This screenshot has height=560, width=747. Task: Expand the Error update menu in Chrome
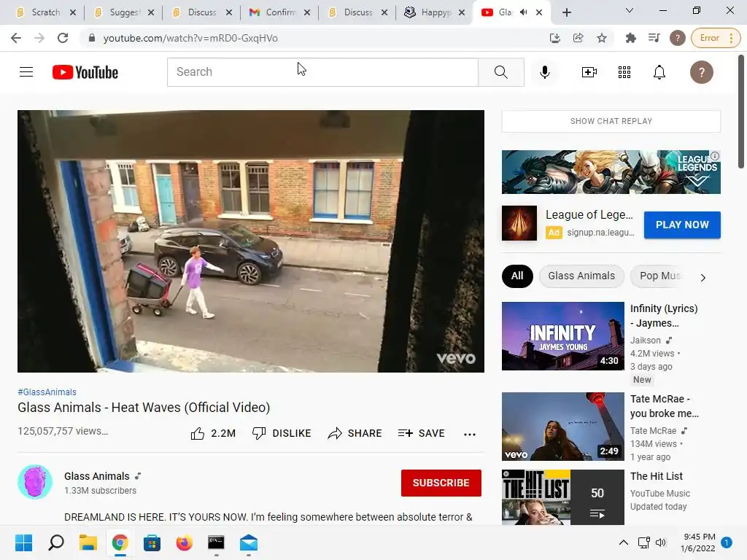click(716, 38)
